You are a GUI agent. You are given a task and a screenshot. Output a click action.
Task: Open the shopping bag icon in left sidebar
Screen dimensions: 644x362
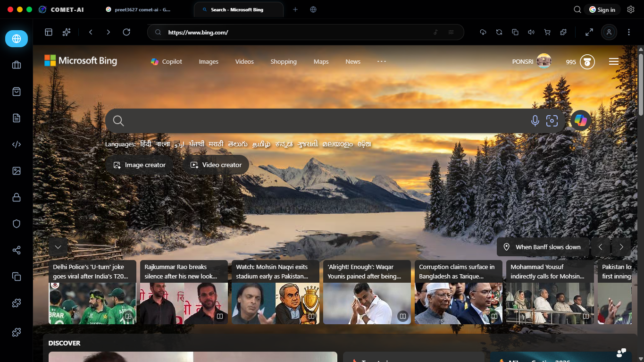pyautogui.click(x=17, y=92)
